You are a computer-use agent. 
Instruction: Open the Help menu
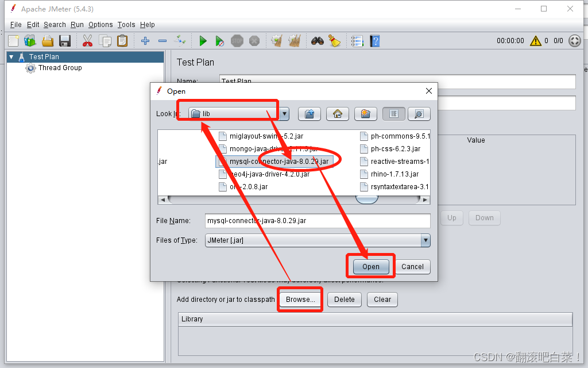pyautogui.click(x=148, y=25)
